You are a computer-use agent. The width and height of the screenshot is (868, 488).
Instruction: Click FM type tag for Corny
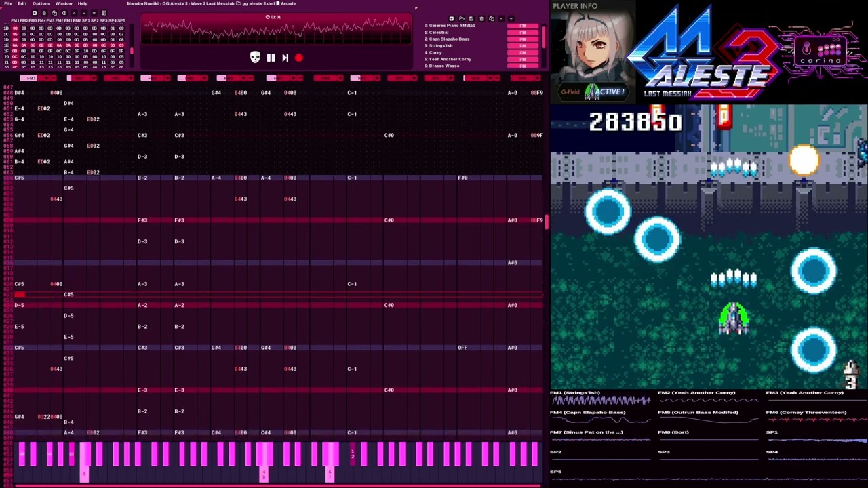[523, 52]
